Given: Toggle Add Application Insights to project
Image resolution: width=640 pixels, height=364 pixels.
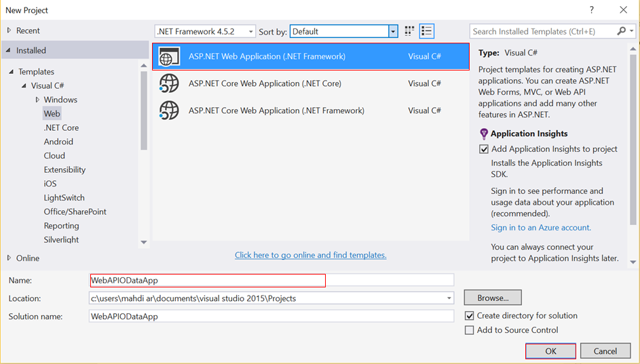Looking at the screenshot, I should point(484,149).
